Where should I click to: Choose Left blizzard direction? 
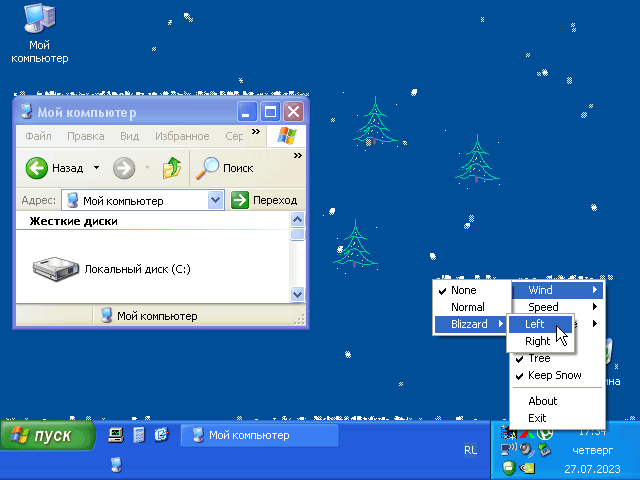pyautogui.click(x=540, y=324)
